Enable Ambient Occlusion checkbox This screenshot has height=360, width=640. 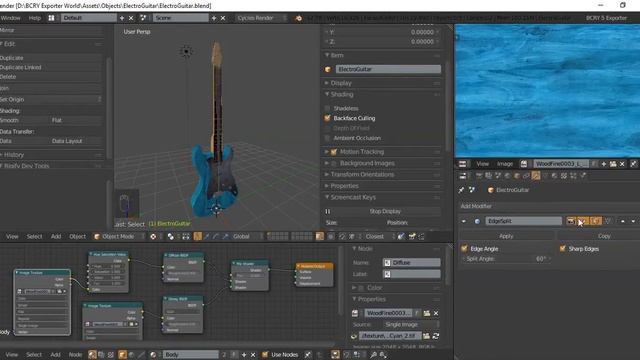pyautogui.click(x=327, y=138)
